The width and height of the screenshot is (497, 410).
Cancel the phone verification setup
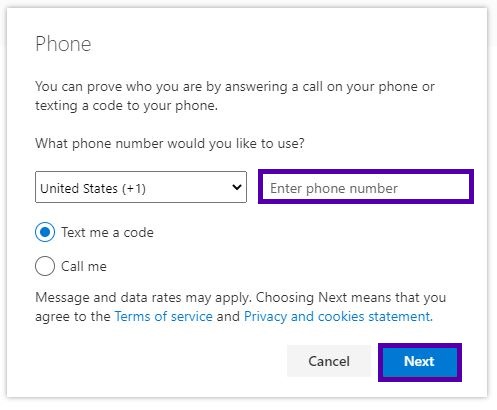point(329,361)
